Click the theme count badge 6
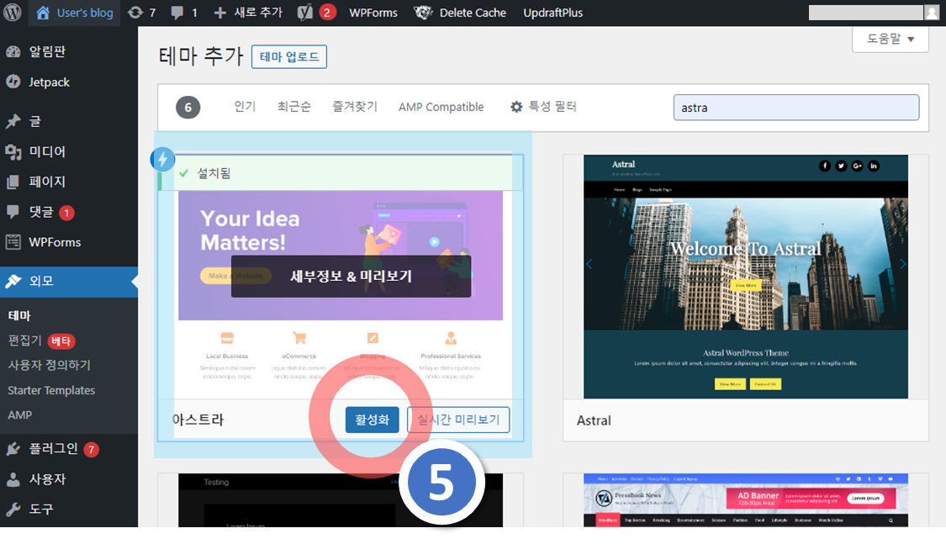The height and width of the screenshot is (560, 946). point(188,108)
